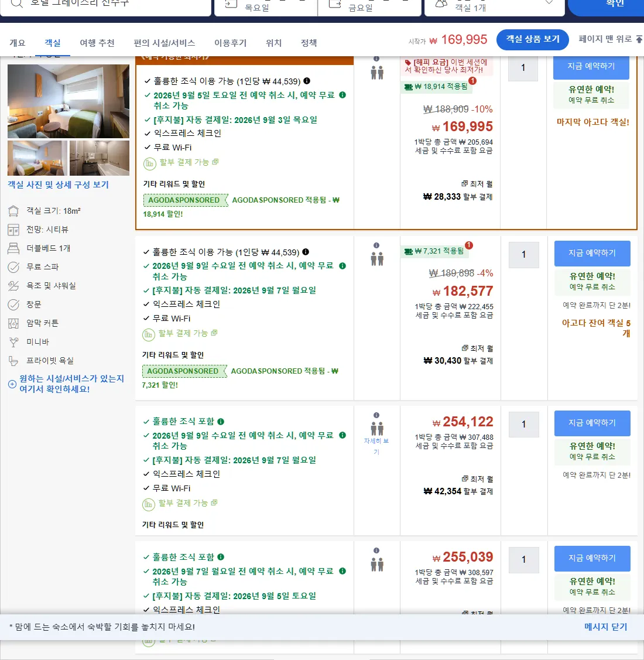Viewport: 644px width, 660px height.
Task: Open room quantity selector for ₩169,995 offer
Action: point(523,68)
